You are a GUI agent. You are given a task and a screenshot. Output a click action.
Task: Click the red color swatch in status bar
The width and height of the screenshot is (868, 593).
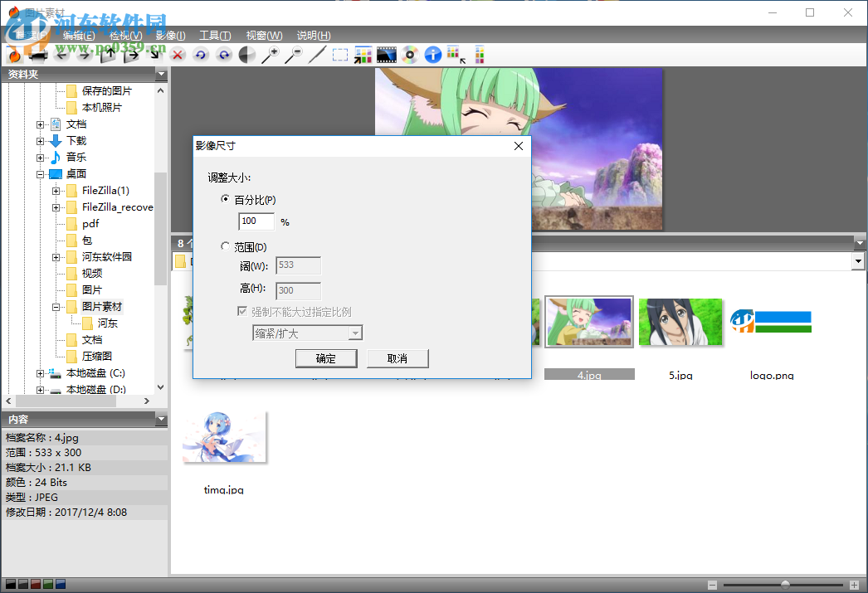click(x=36, y=584)
